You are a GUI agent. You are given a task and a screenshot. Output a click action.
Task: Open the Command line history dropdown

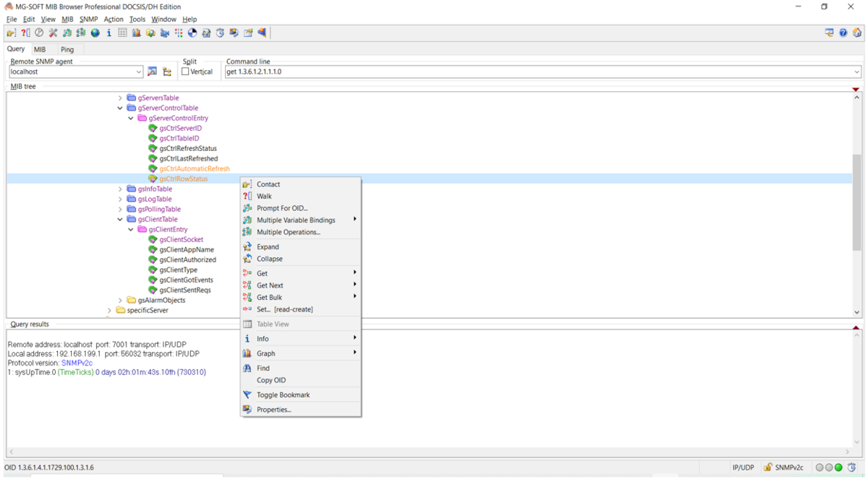(x=857, y=72)
